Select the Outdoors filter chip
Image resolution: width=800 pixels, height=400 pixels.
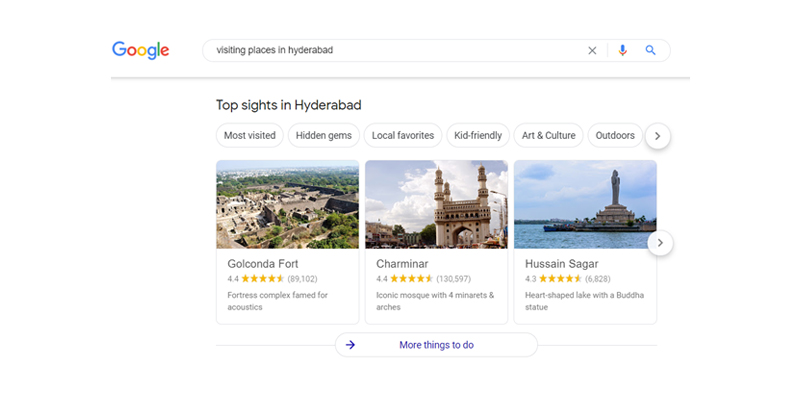615,135
